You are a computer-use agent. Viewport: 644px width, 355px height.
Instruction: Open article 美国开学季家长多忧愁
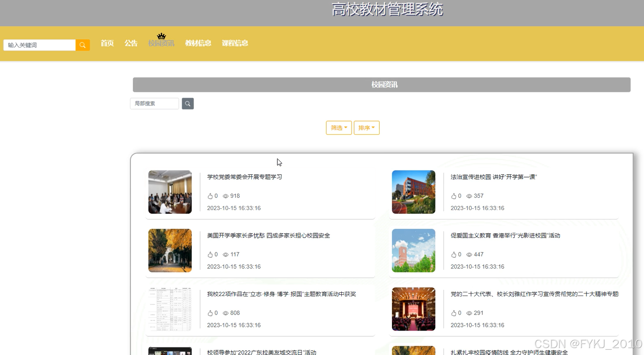tap(268, 236)
